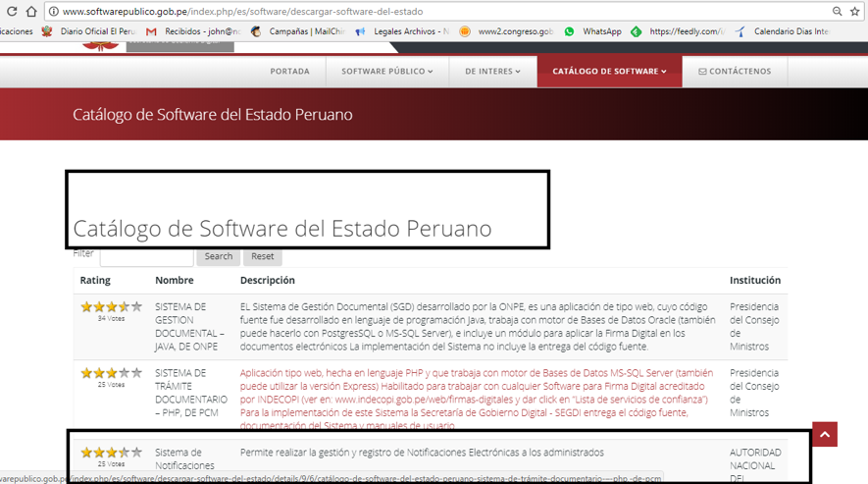The width and height of the screenshot is (868, 484).
Task: Click the scroll-to-top arrow button
Action: 824,434
